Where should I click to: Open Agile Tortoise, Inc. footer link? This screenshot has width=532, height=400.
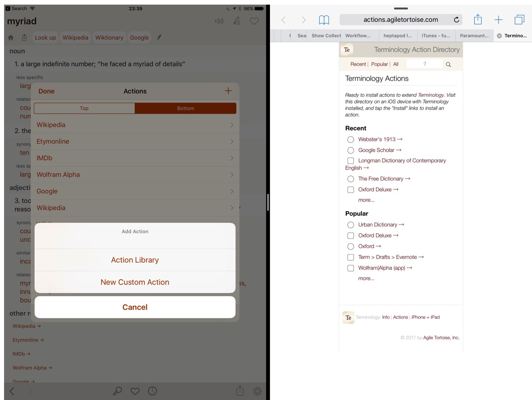441,338
